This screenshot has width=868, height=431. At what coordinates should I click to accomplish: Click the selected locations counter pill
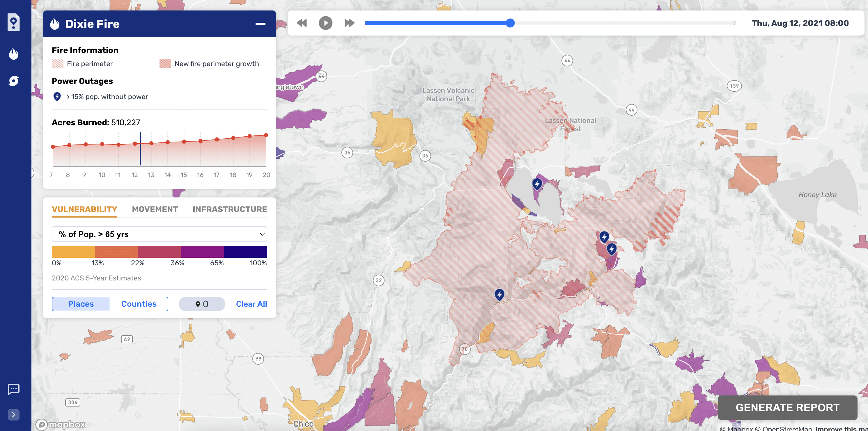(x=202, y=304)
